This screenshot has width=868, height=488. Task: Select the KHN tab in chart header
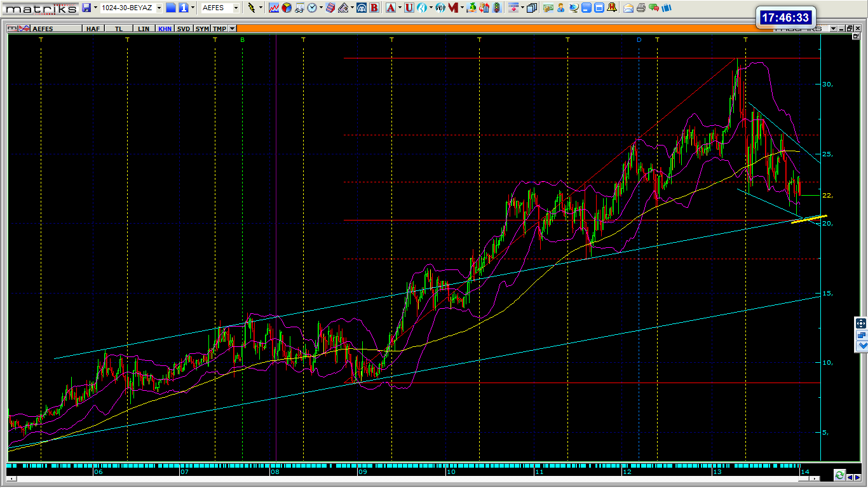click(165, 29)
